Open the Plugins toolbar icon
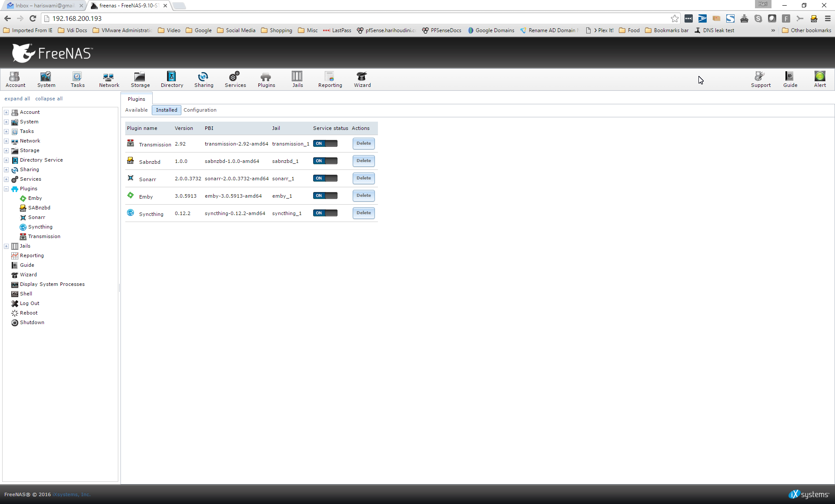The width and height of the screenshot is (835, 504). click(x=266, y=80)
